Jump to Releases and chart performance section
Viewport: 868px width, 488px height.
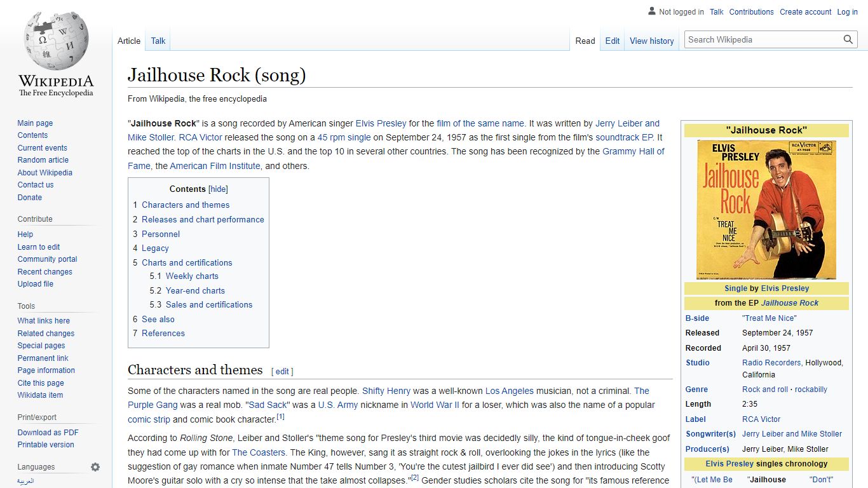point(203,219)
